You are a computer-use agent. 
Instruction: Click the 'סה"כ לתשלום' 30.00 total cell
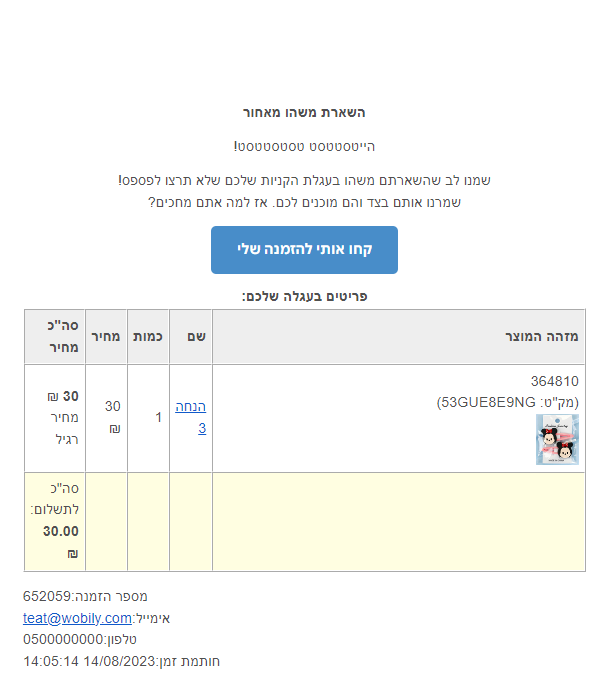(55, 522)
